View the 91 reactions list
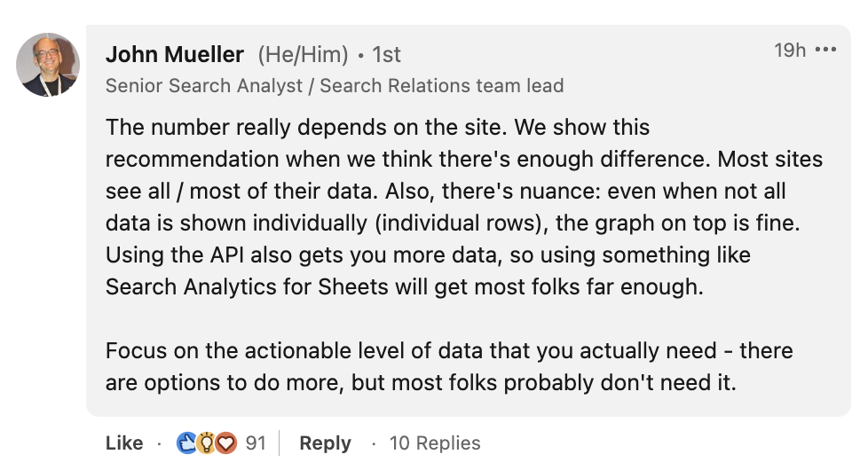Screen dimensions: 868x470 [x=256, y=443]
